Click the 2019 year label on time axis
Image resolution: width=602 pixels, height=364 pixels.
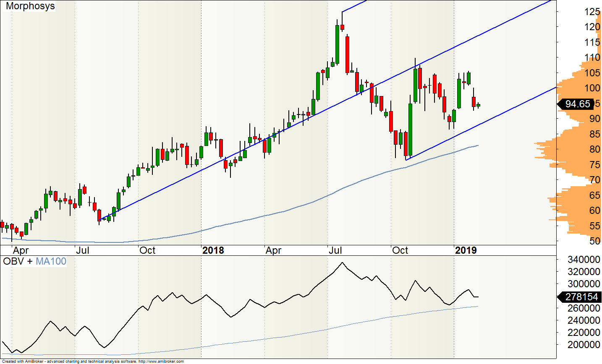[466, 250]
